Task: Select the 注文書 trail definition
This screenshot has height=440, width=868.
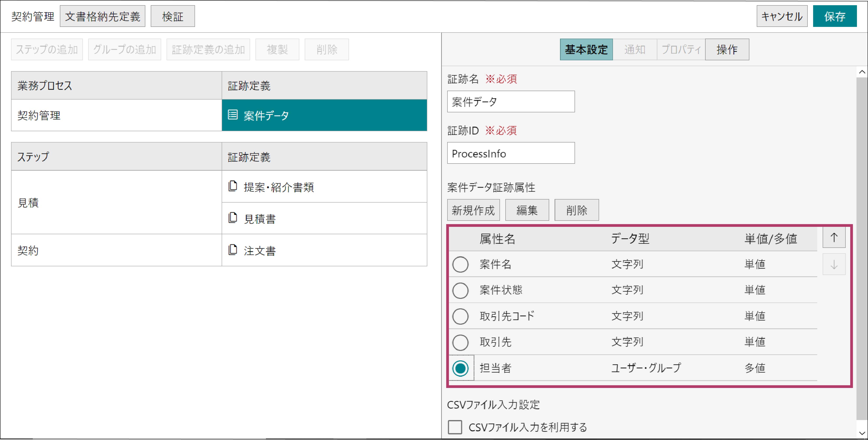Action: click(324, 250)
